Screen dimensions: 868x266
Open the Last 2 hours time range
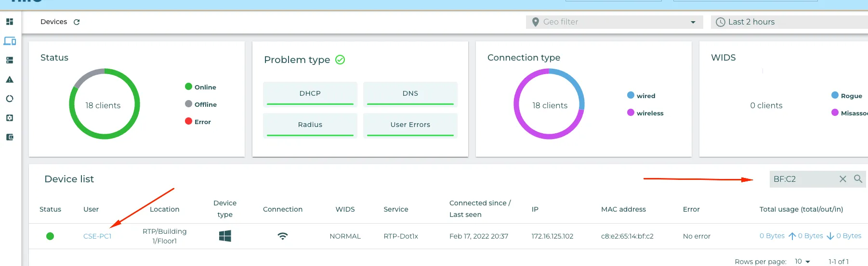click(x=789, y=22)
